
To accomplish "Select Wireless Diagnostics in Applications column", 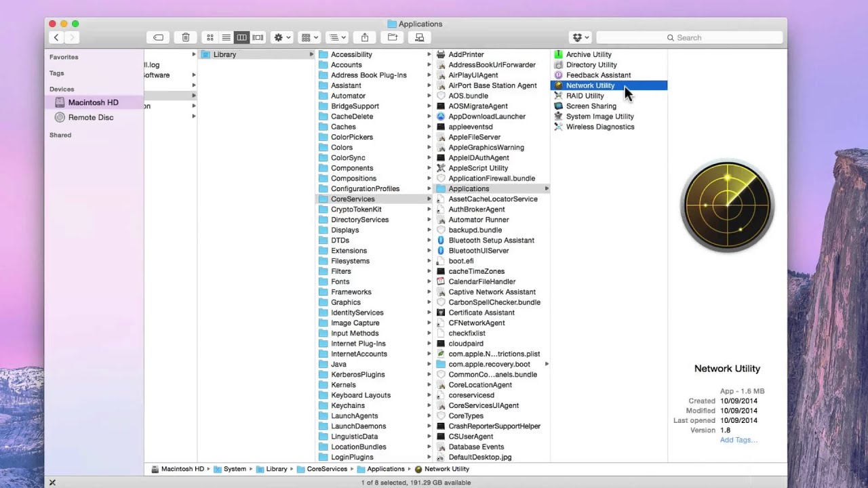I will coord(599,127).
